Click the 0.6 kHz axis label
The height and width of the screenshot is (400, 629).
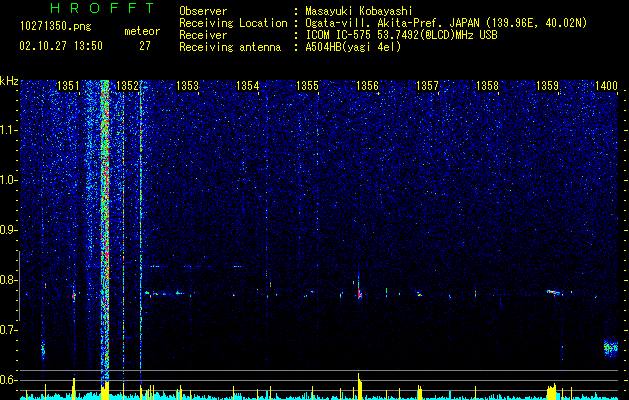[9, 380]
